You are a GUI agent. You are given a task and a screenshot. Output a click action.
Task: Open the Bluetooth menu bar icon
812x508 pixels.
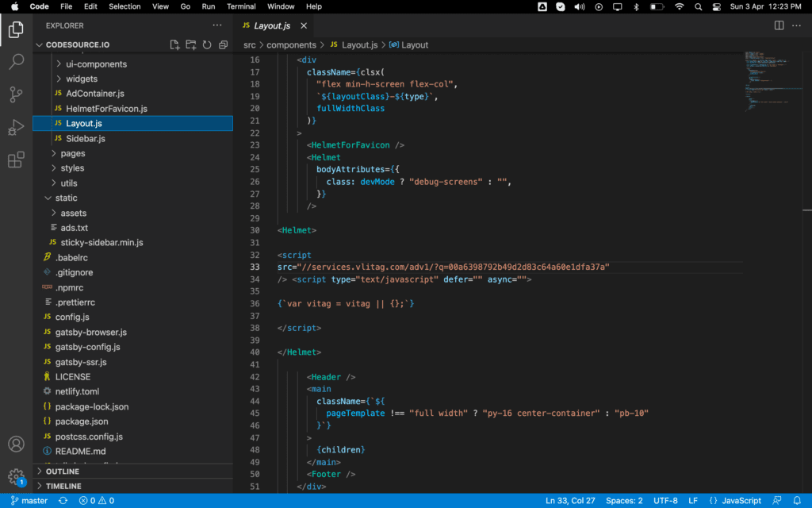[637, 6]
